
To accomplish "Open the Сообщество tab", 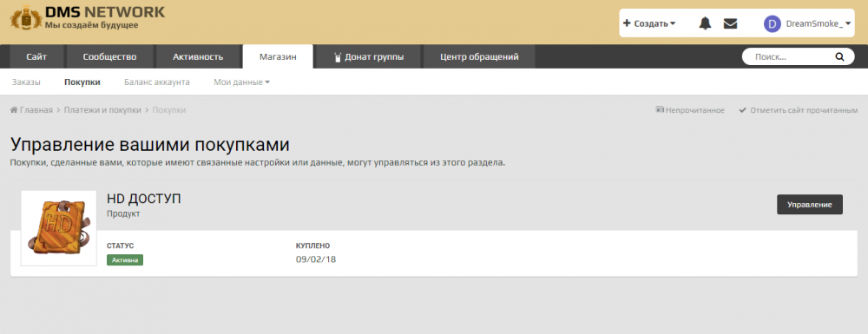I will 109,56.
